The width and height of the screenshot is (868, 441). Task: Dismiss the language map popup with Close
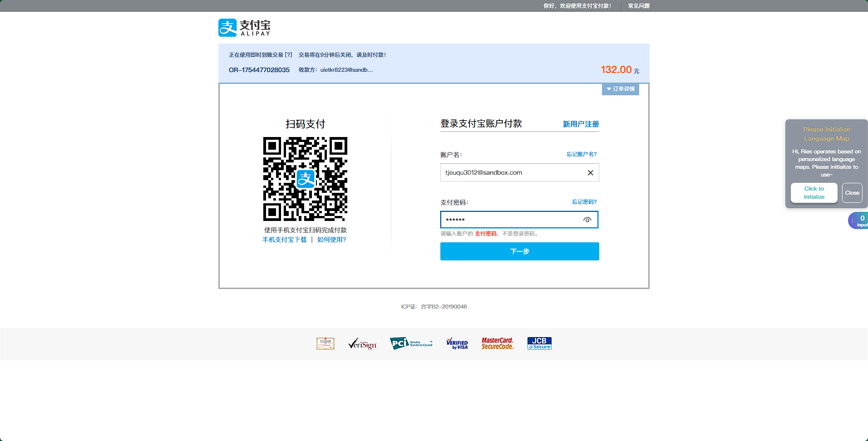coord(852,193)
